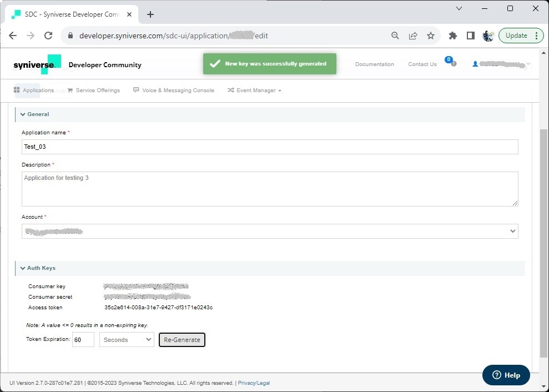Open Service Offerings menu
The width and height of the screenshot is (549, 392).
click(x=93, y=91)
